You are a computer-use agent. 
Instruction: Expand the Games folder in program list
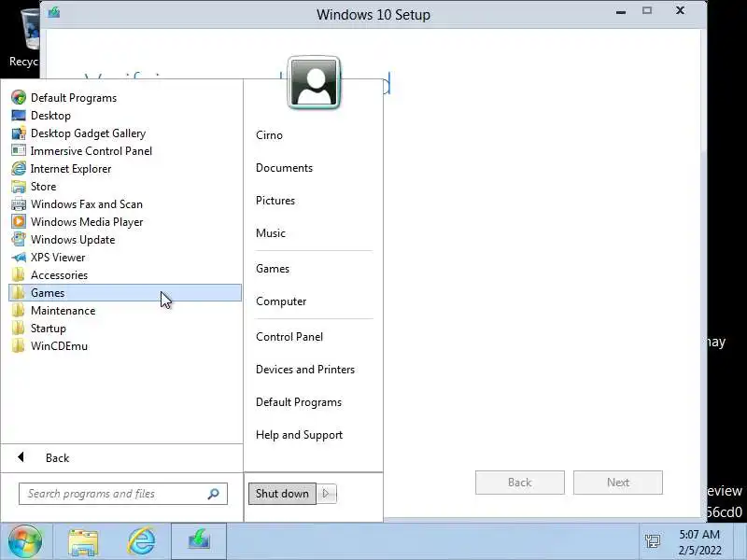pyautogui.click(x=125, y=293)
